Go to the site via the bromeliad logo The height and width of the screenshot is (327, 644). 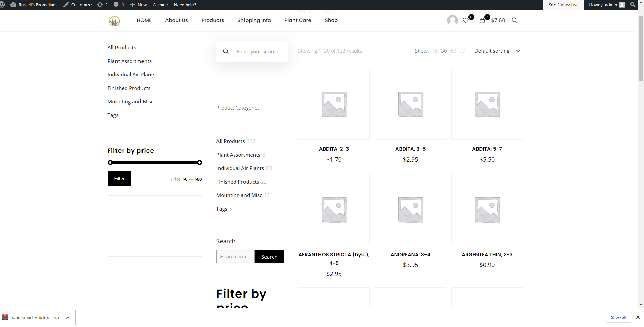pyautogui.click(x=114, y=21)
